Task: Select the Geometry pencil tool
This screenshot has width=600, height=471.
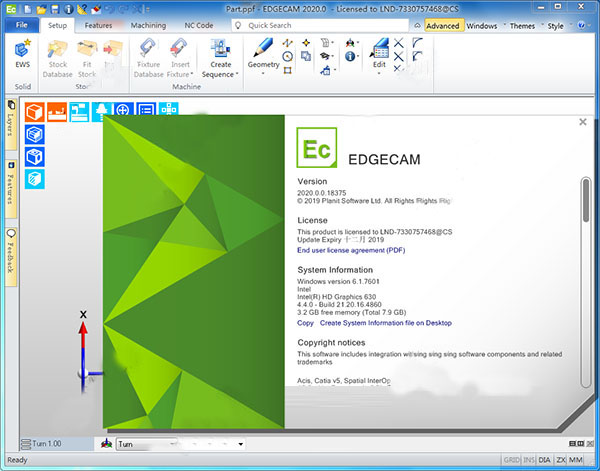Action: click(264, 52)
